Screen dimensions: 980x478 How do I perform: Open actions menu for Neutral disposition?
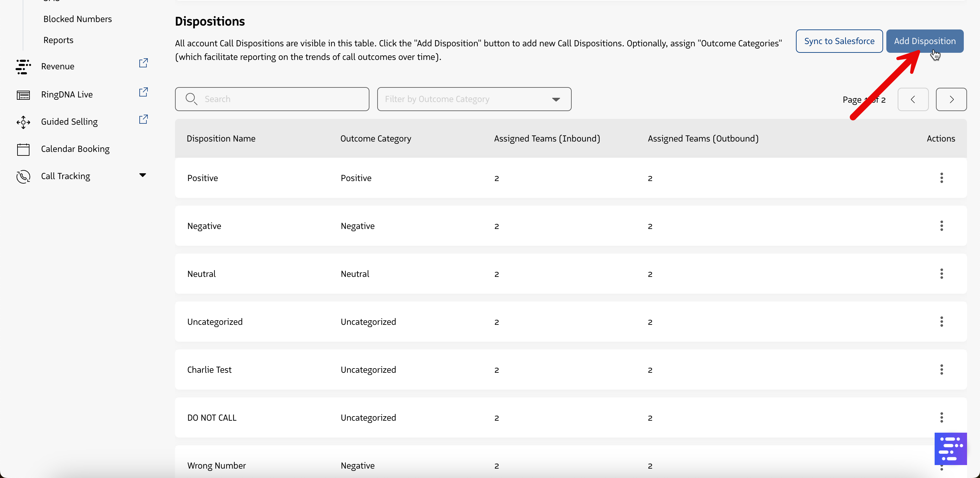point(941,274)
